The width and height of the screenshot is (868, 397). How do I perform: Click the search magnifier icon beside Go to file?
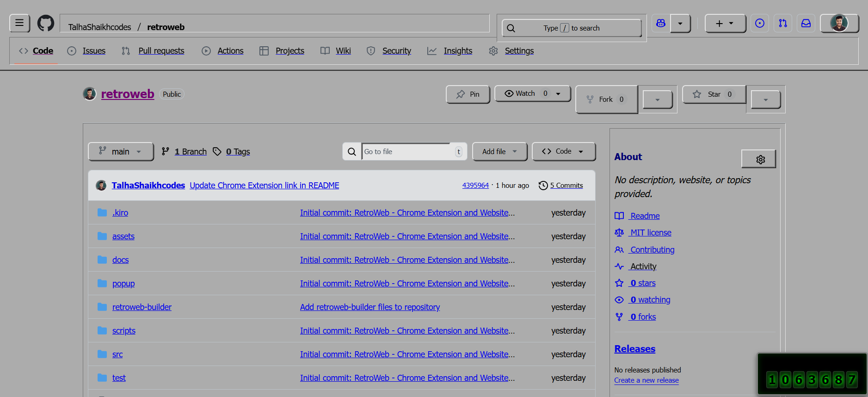click(x=352, y=152)
